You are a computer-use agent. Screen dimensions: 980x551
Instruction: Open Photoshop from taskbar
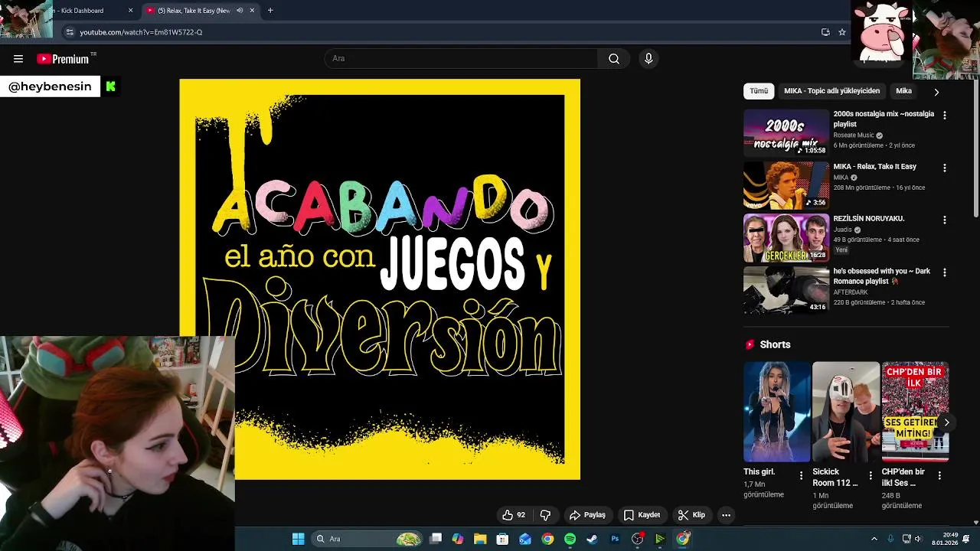coord(615,539)
